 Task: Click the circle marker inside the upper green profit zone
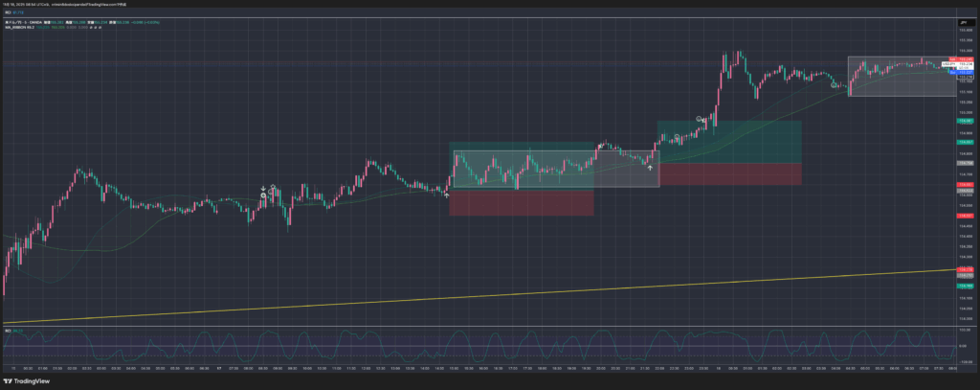[x=700, y=120]
